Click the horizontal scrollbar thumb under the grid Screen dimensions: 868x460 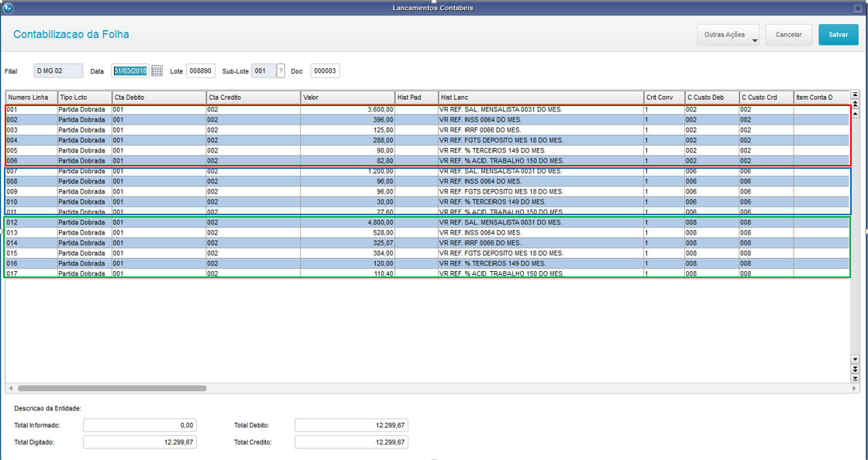tap(112, 388)
